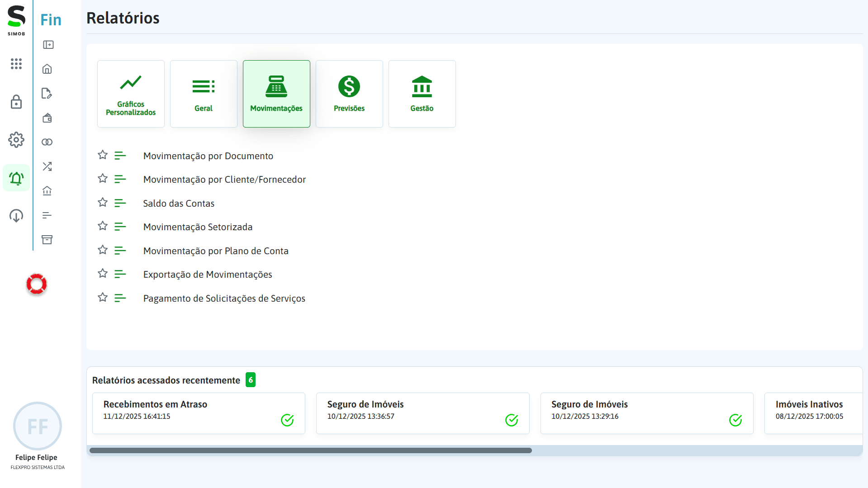Favorite the Exportação de Movimentações report
Viewport: 868px width, 488px height.
tap(102, 273)
